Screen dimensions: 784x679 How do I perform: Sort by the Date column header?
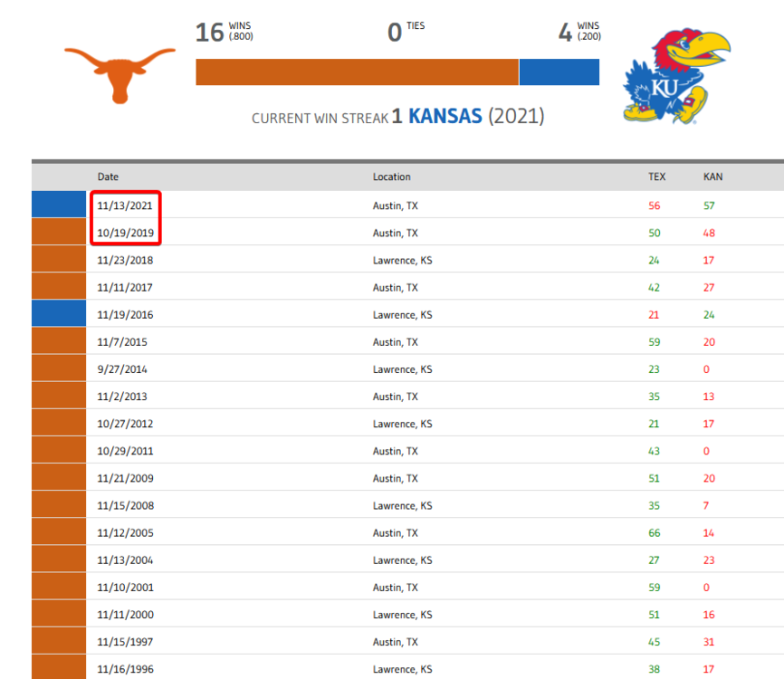[108, 177]
